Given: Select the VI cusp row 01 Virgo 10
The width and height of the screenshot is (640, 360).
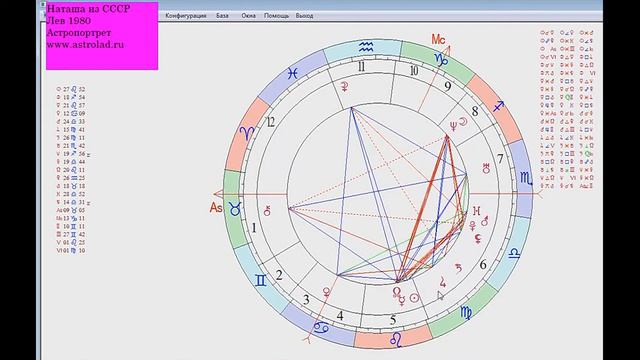Looking at the screenshot, I should [71, 251].
